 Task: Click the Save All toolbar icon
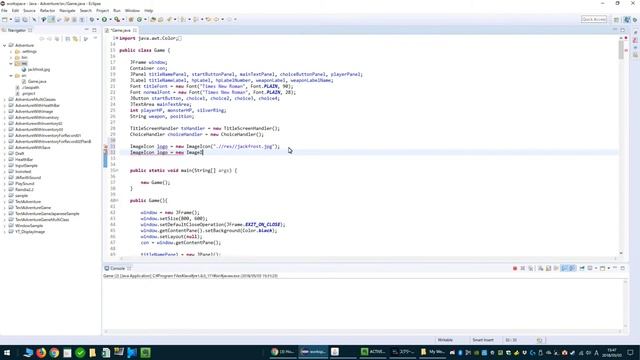(25, 19)
